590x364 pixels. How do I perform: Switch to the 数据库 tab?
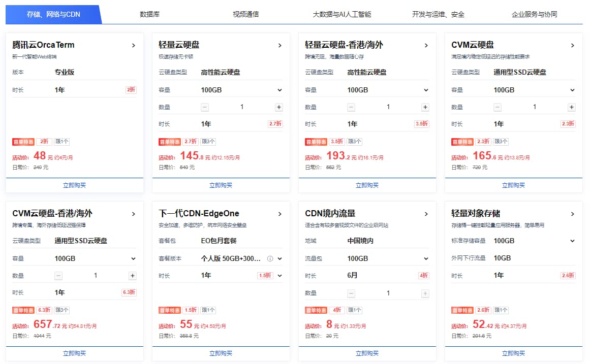[150, 14]
